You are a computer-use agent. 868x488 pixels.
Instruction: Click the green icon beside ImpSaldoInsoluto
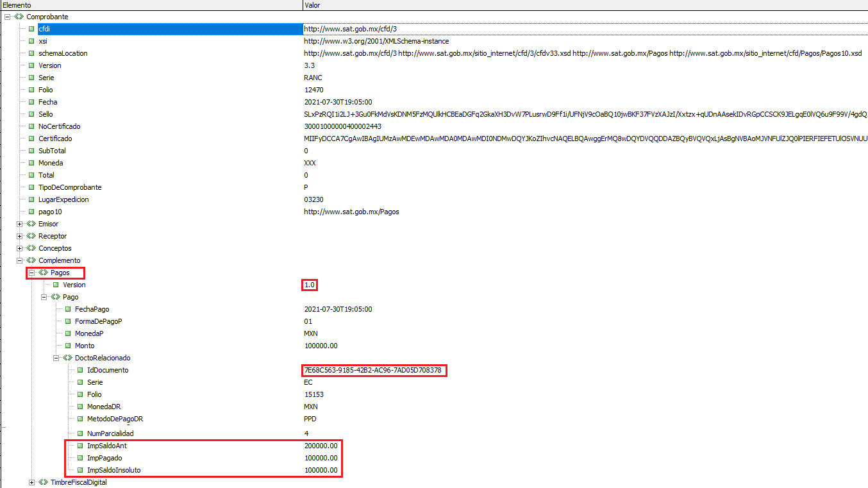pos(80,470)
